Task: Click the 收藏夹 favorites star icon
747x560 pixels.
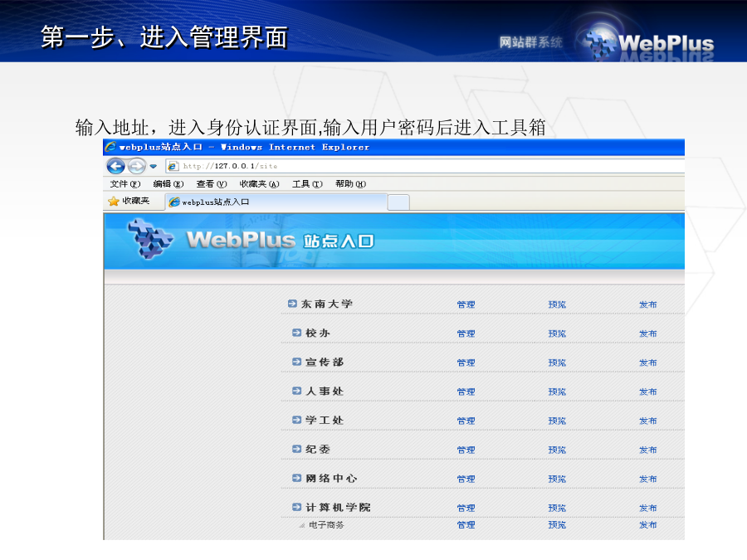Action: [114, 202]
